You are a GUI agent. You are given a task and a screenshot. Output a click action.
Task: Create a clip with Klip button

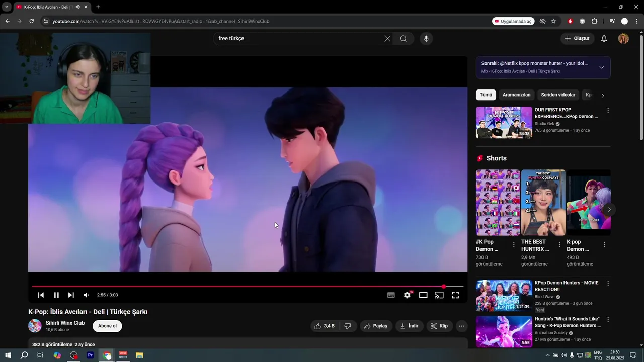(440, 326)
